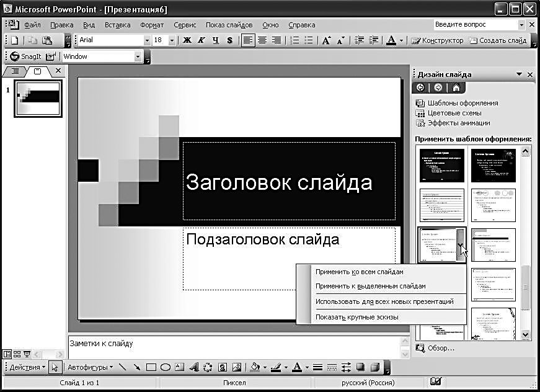Select the Oval drawing tool
This screenshot has height=392, width=540.
[166, 367]
